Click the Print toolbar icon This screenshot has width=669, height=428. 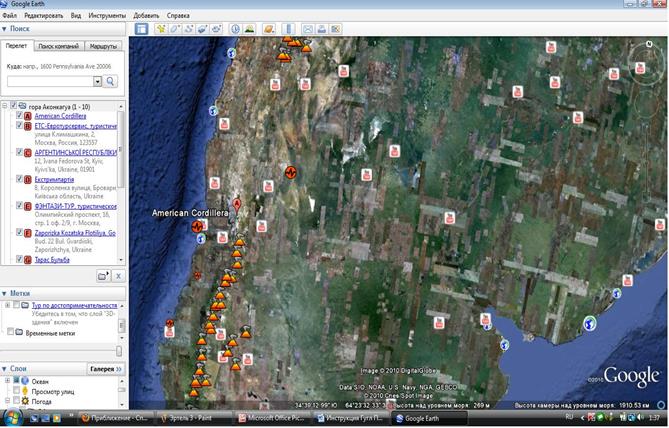(322, 29)
